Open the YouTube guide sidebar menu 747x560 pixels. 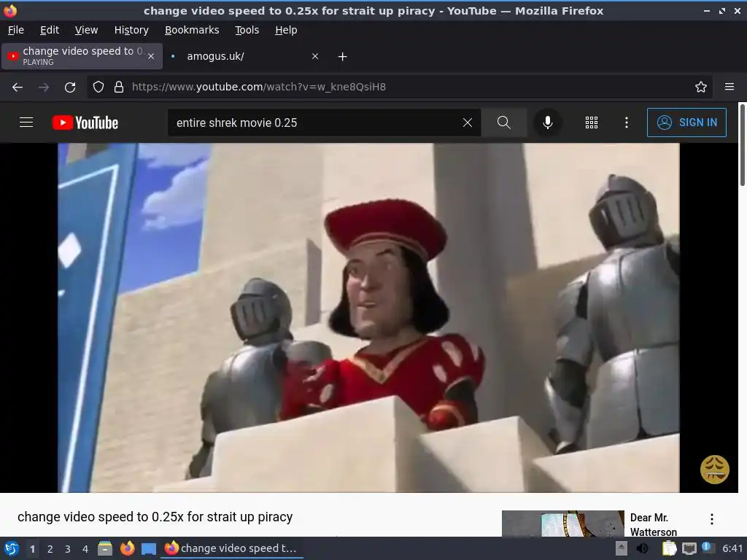coord(26,122)
